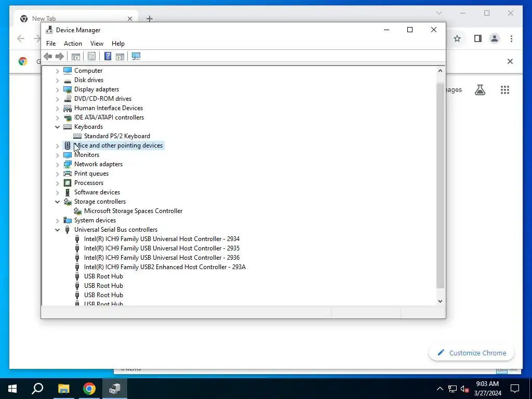Click the Properties toolbar icon
The height and width of the screenshot is (399, 532).
point(91,56)
